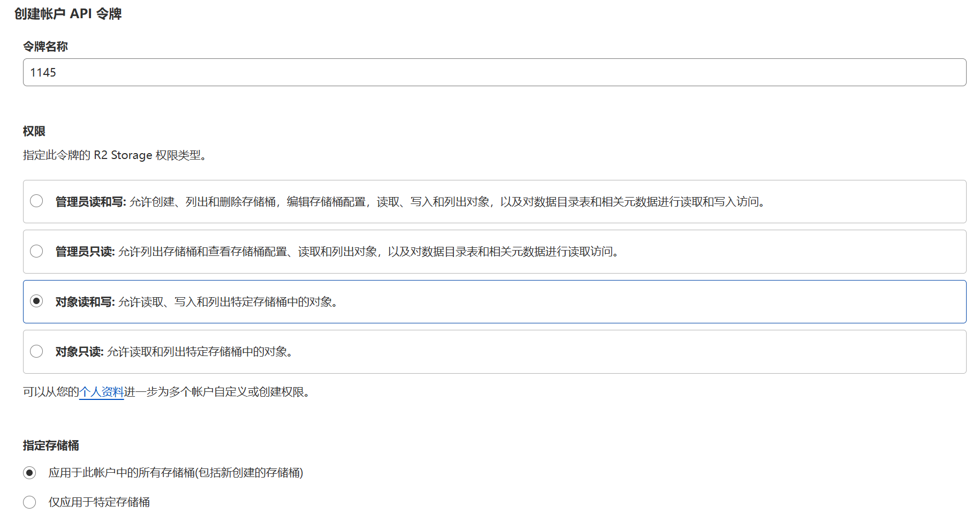Click the 权限 section heading
Image resolution: width=980 pixels, height=522 pixels.
pyautogui.click(x=34, y=131)
